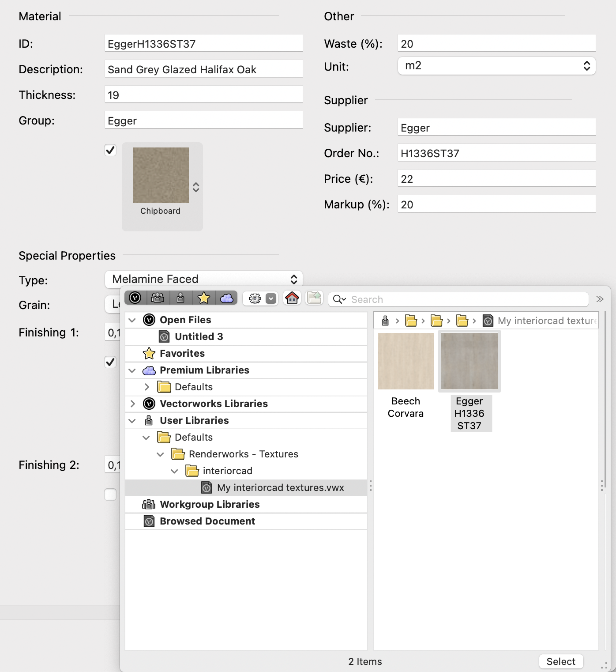The height and width of the screenshot is (672, 616).
Task: Open the Grain dropdown
Action: (x=113, y=304)
